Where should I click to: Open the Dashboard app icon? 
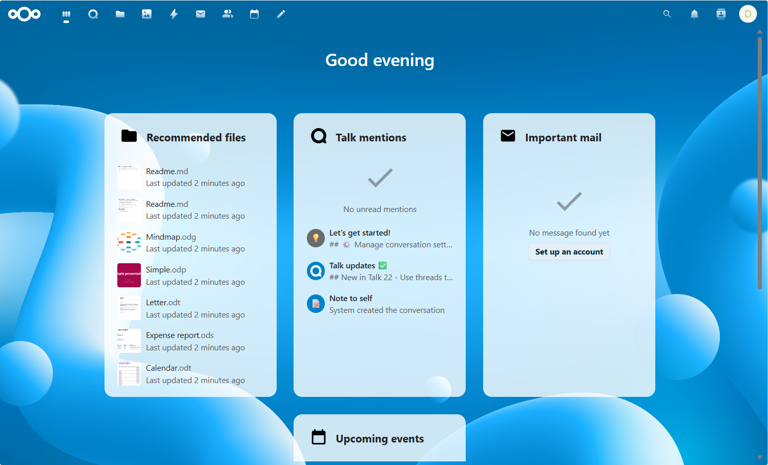[x=66, y=14]
